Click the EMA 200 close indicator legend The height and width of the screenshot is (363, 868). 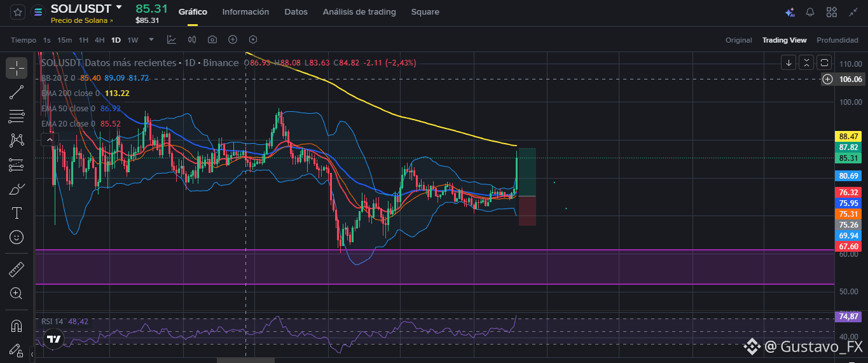tap(70, 93)
